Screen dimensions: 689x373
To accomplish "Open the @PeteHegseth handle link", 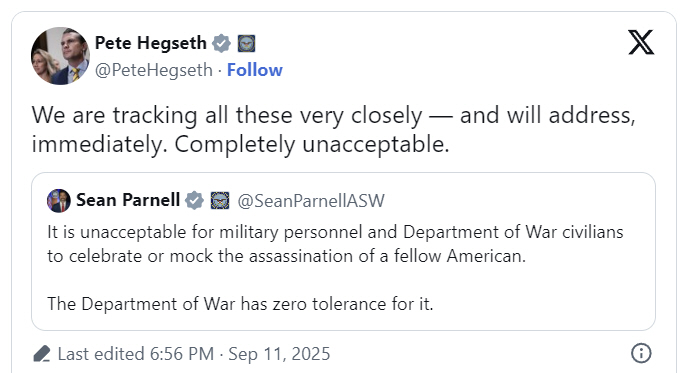I will [x=154, y=70].
